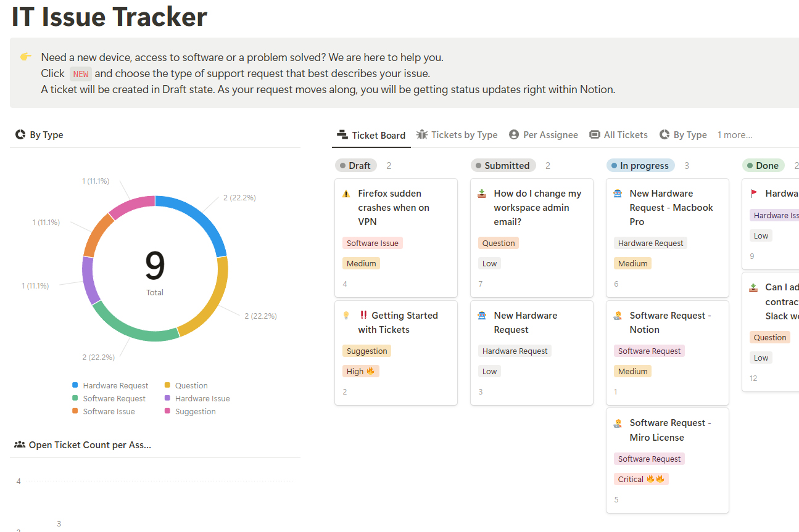Click the bug icon beside Tickets by Type
Viewport: 799px width, 532px height.
(422, 134)
